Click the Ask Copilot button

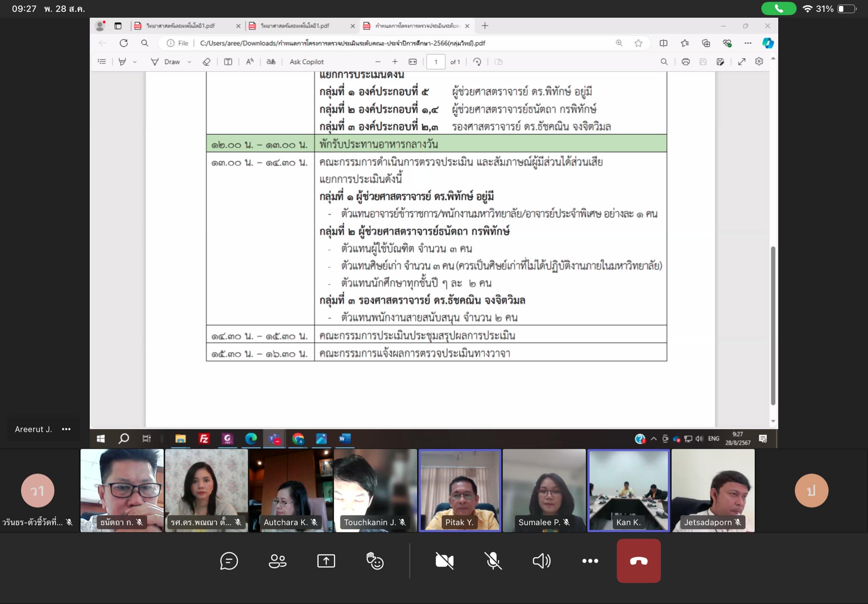click(306, 62)
